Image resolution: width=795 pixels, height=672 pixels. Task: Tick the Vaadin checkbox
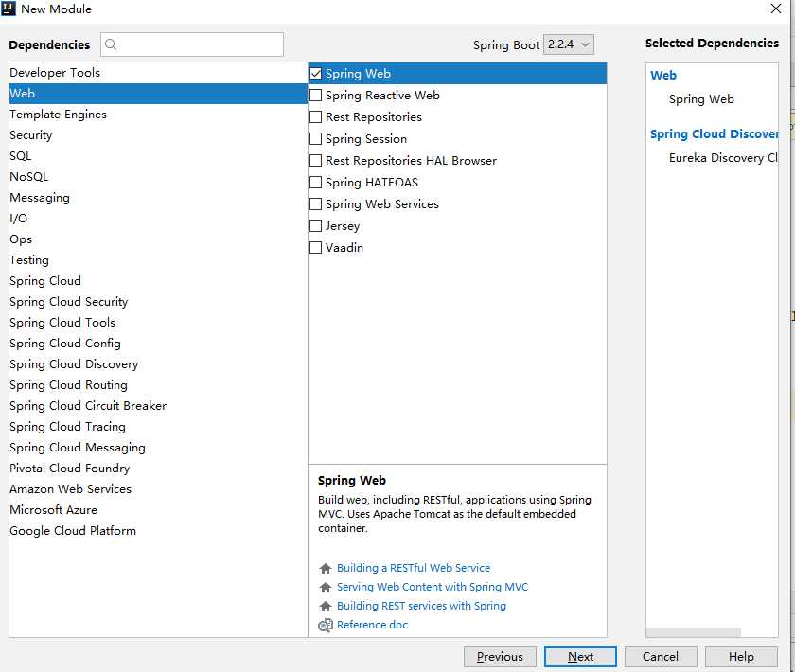(315, 247)
